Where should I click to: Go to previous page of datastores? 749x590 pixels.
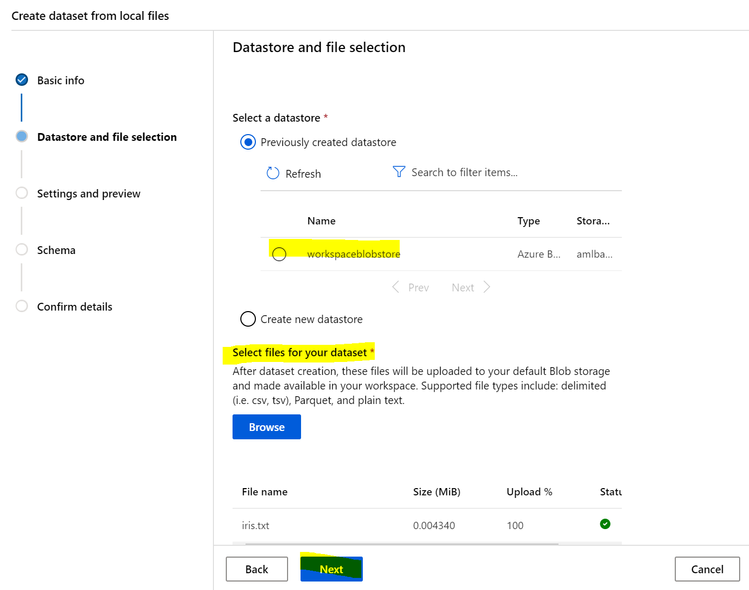[x=411, y=287]
